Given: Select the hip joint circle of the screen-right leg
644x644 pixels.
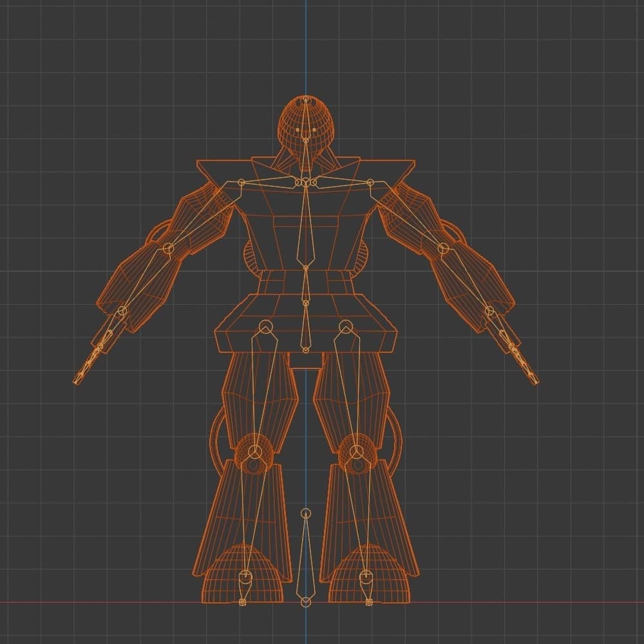Looking at the screenshot, I should click(x=346, y=327).
